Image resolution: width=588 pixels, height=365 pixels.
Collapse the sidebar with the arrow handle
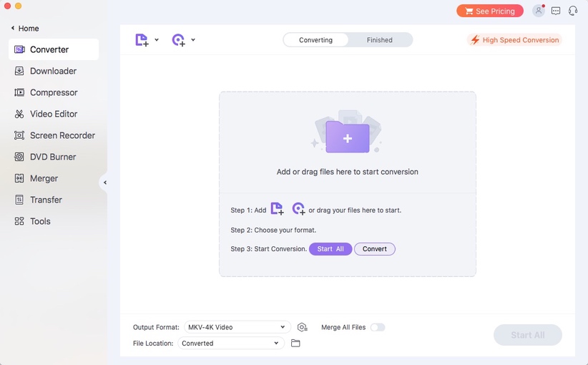104,182
